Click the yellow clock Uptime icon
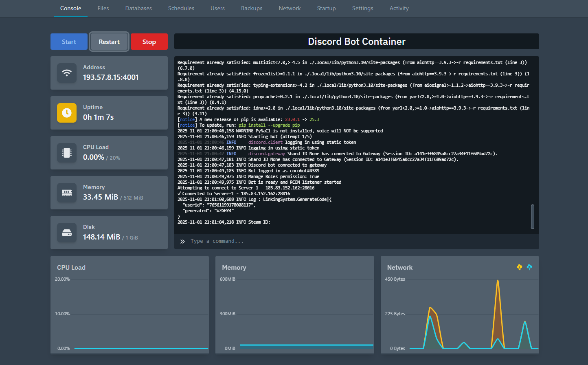Screen dimensions: 588x365 coord(67,113)
